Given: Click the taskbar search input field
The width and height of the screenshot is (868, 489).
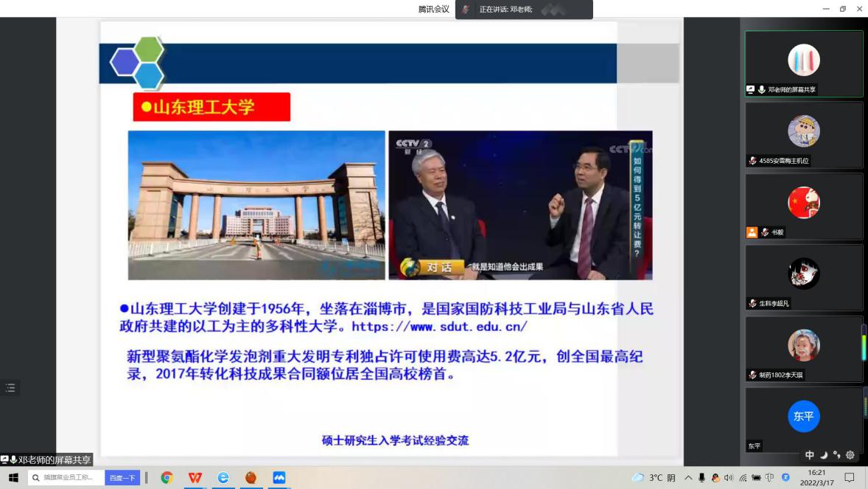Looking at the screenshot, I should (x=68, y=478).
